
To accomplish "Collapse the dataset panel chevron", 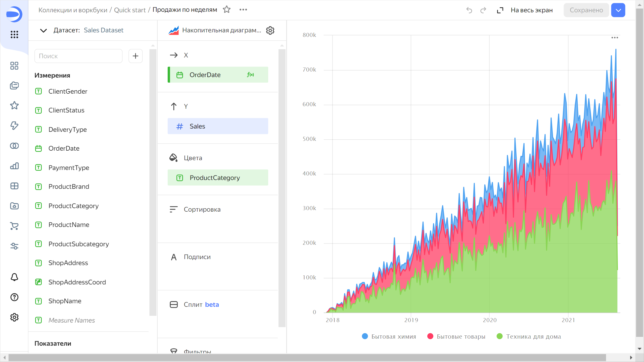I will click(x=43, y=30).
